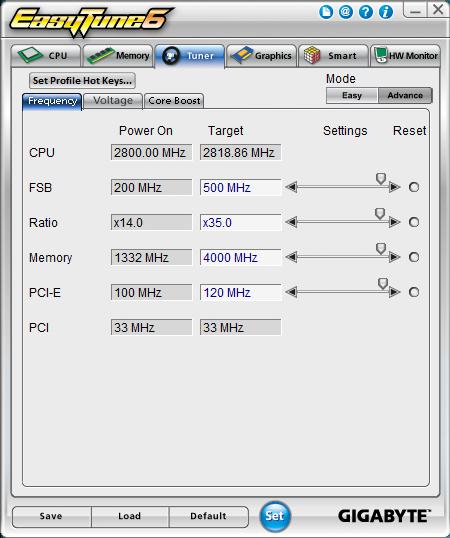Screen dimensions: 450x538
Task: Open the HW Monitor tab
Action: 405,56
